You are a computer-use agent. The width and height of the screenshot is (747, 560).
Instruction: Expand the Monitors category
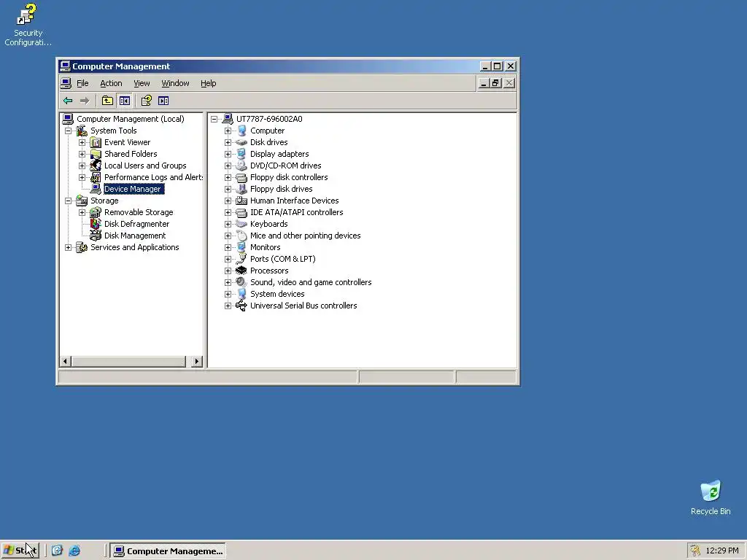tap(228, 247)
